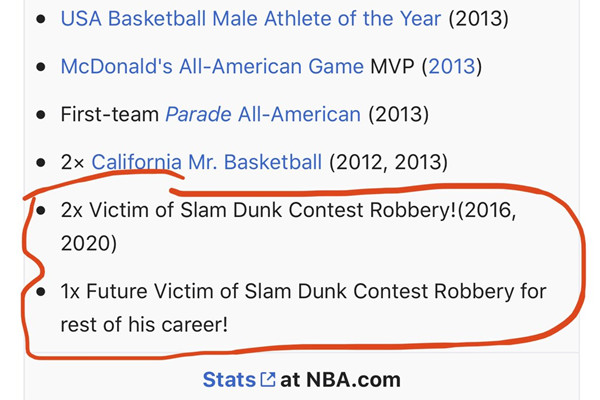Open the California Mr. Basketball link
Screen dimensions: 600x400
click(207, 162)
